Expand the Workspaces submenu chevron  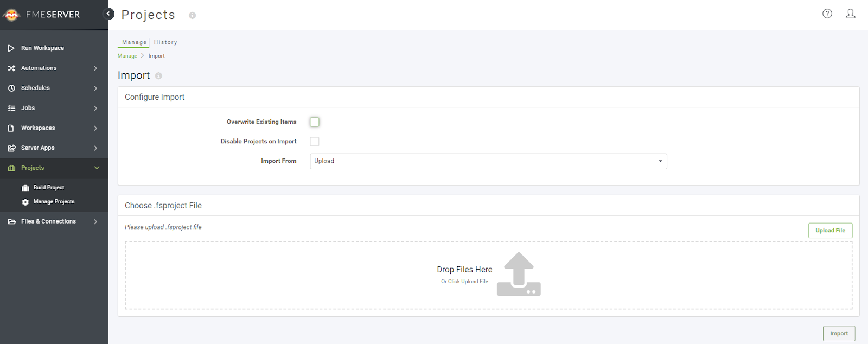coord(95,128)
